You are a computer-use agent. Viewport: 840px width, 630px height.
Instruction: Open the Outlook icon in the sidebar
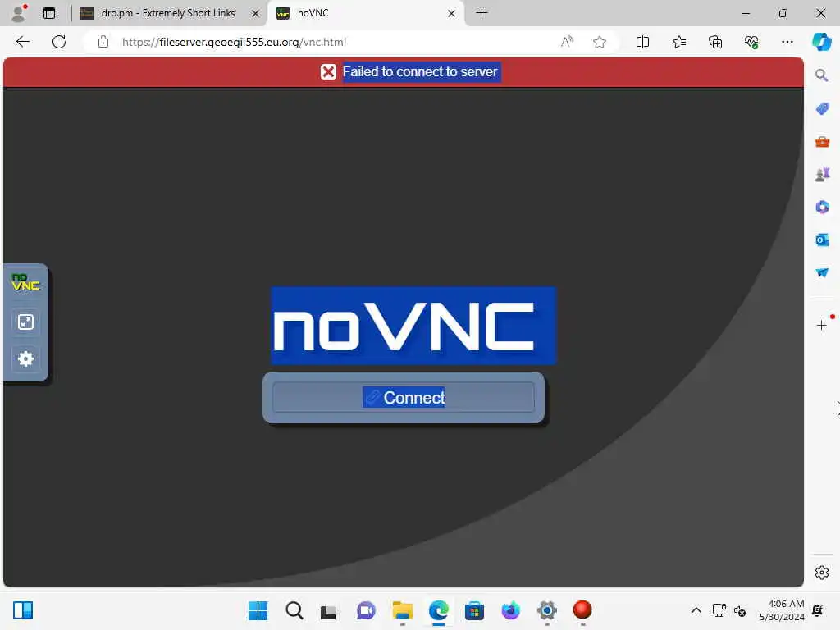pyautogui.click(x=822, y=240)
